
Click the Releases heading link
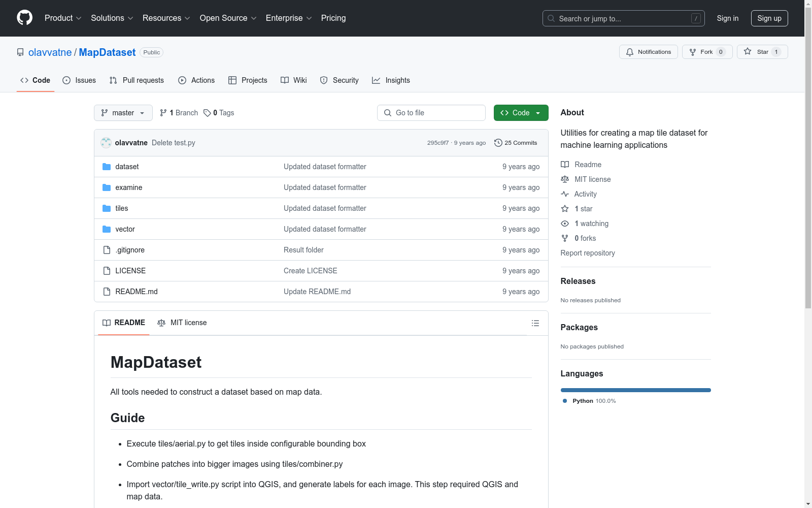578,281
